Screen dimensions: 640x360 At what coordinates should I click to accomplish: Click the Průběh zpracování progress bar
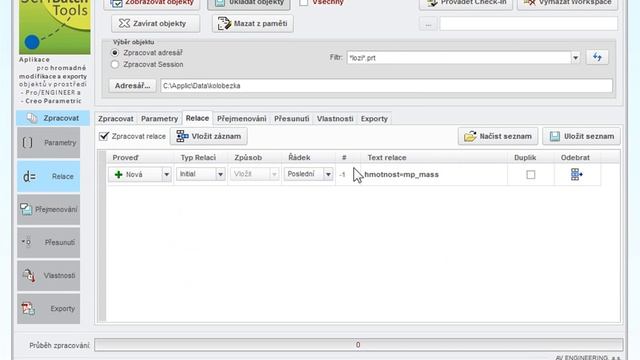coord(358,345)
